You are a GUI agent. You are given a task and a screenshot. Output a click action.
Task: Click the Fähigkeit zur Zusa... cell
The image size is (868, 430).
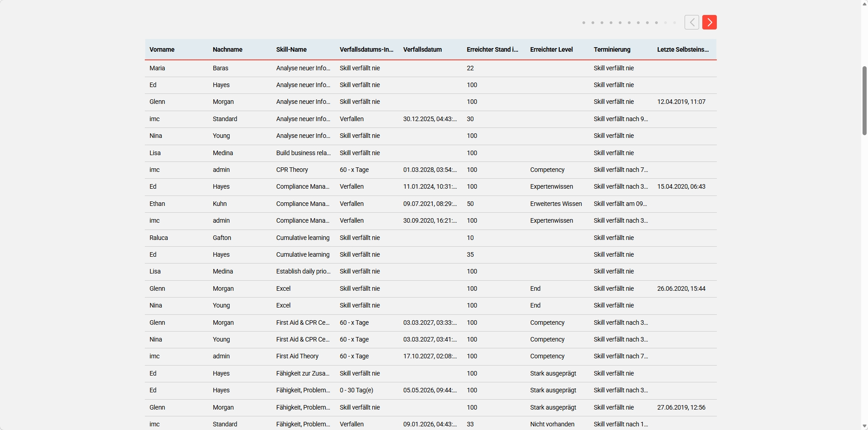(303, 373)
